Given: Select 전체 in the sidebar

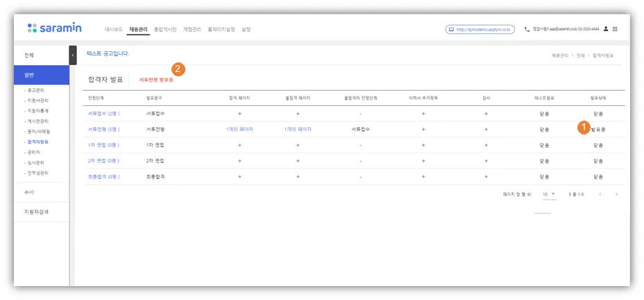Looking at the screenshot, I should point(42,55).
